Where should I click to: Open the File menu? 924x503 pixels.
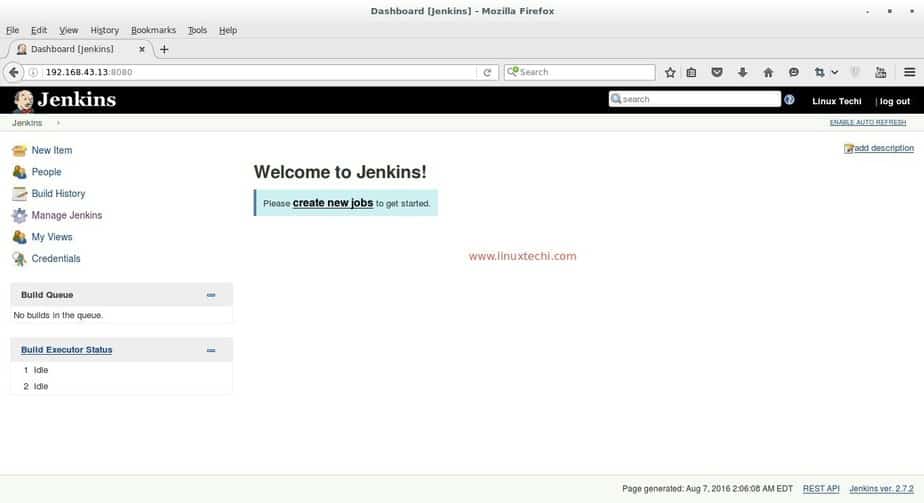click(x=12, y=30)
